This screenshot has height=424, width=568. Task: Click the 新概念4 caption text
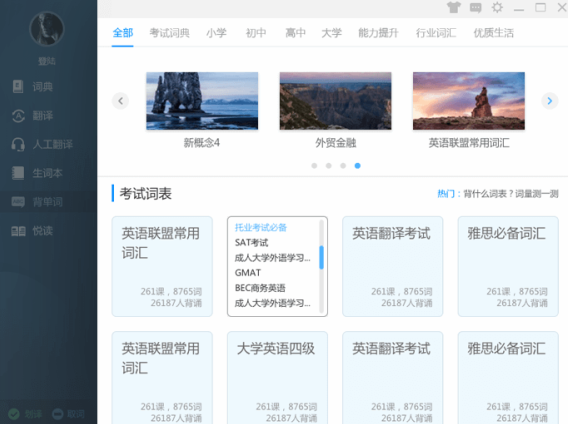point(202,143)
